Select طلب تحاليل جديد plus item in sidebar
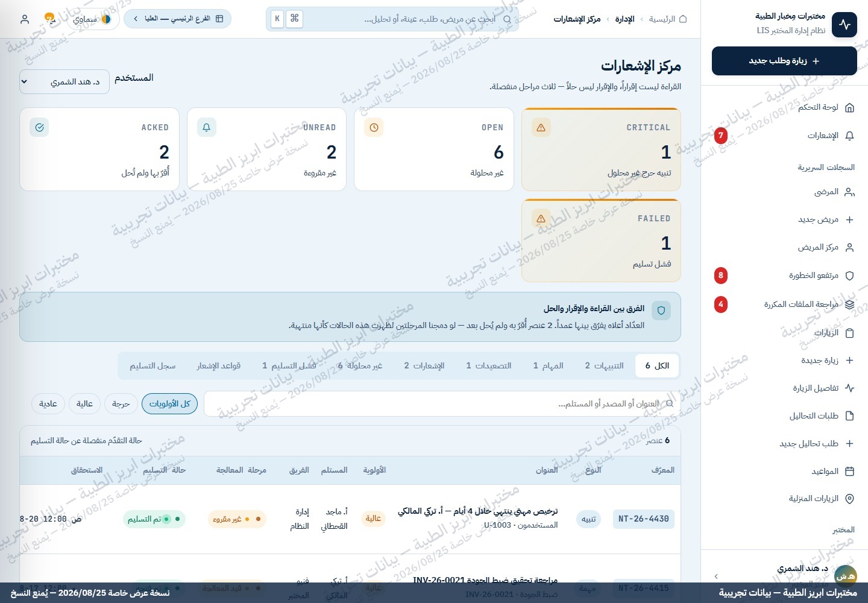Screen dimensions: 868x603 [784, 444]
